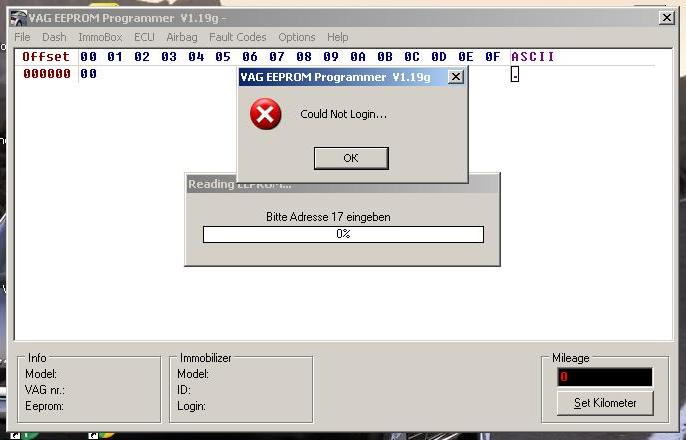Click the Reading EEPROM dialog title bar
Screen dimensions: 686x440
pyautogui.click(x=342, y=184)
